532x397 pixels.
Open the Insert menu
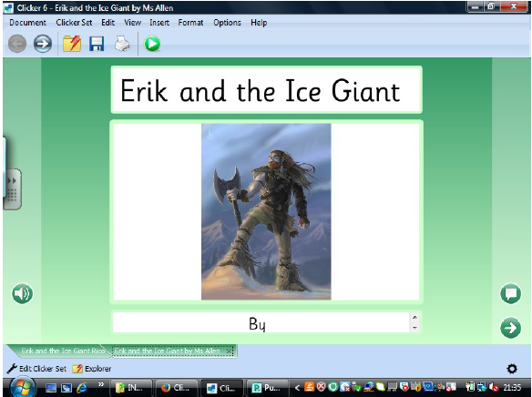click(159, 23)
